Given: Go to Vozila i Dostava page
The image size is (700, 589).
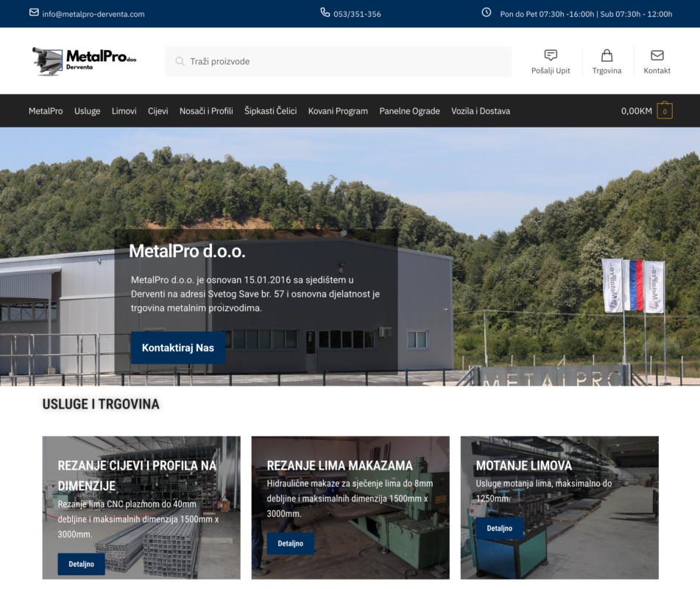Looking at the screenshot, I should pos(481,111).
